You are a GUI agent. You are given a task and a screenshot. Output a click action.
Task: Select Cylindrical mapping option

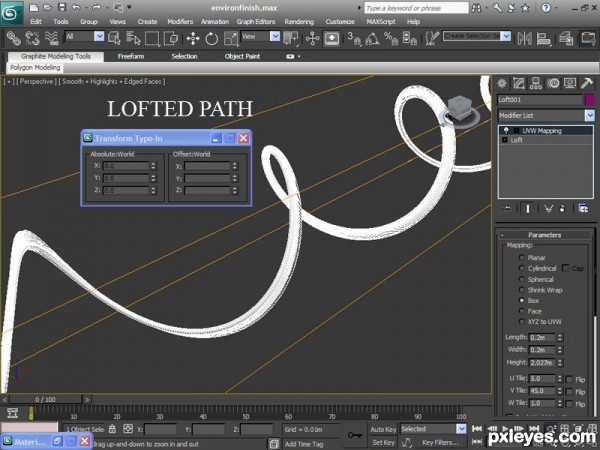tap(521, 268)
